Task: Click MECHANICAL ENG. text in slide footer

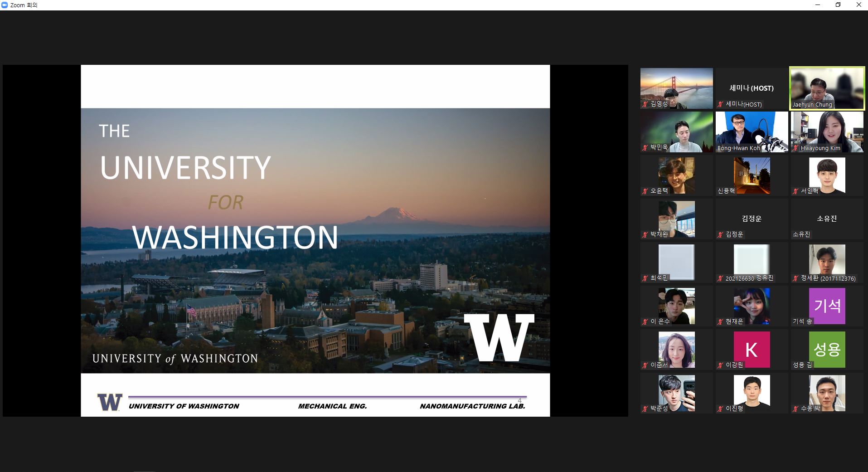Action: (332, 406)
